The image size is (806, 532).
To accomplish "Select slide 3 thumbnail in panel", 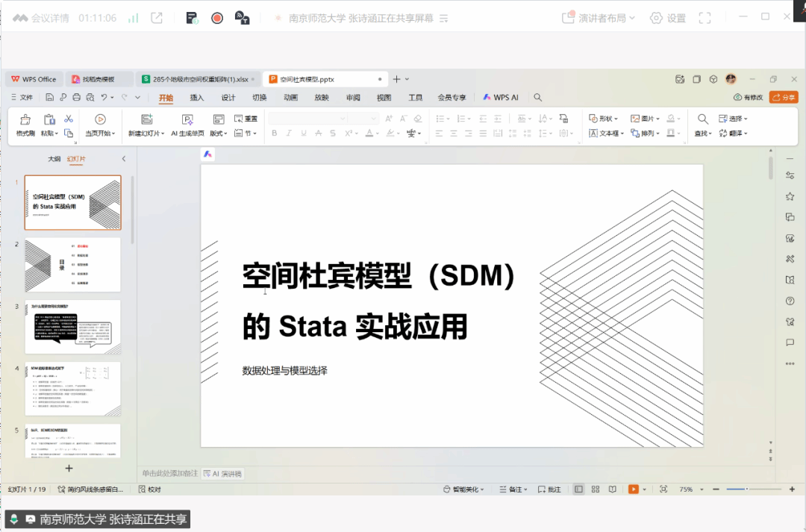I will tap(72, 327).
